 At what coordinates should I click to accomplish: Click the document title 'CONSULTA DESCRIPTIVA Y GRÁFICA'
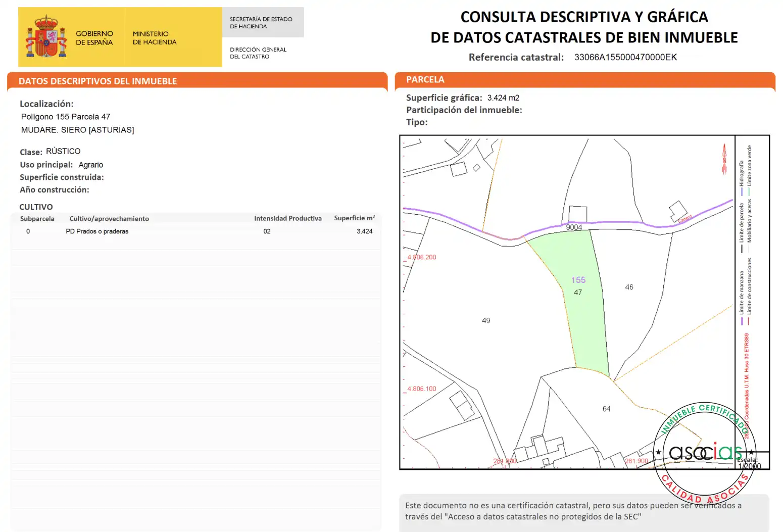point(584,17)
